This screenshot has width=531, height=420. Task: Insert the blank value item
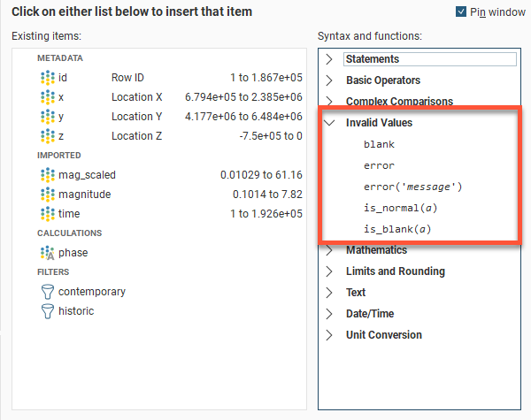[x=379, y=144]
